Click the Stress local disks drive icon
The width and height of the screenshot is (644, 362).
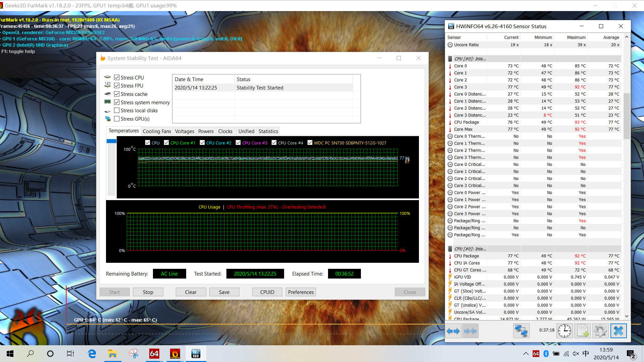pos(107,111)
